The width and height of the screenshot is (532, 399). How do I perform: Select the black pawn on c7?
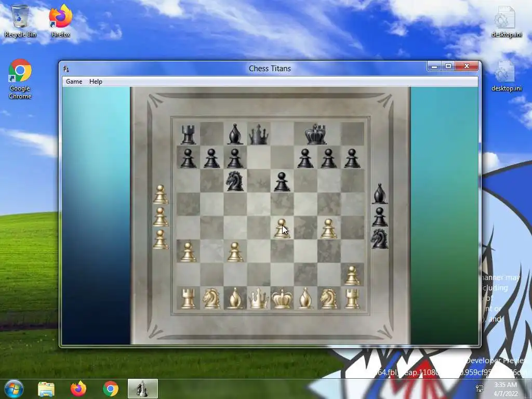235,158
